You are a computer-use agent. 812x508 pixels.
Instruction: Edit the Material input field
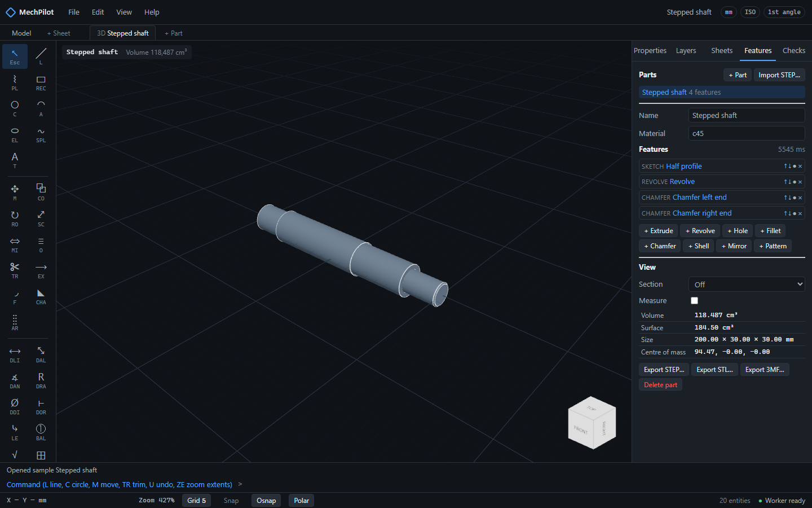pos(747,134)
